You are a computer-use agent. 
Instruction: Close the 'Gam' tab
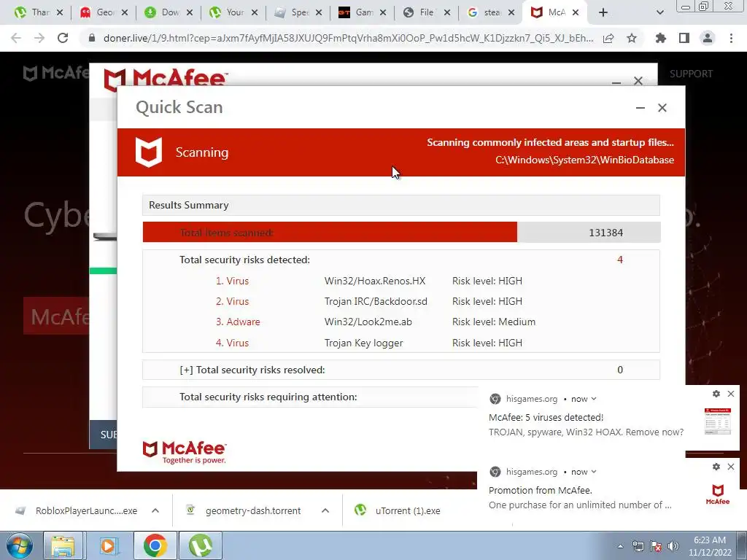point(382,12)
